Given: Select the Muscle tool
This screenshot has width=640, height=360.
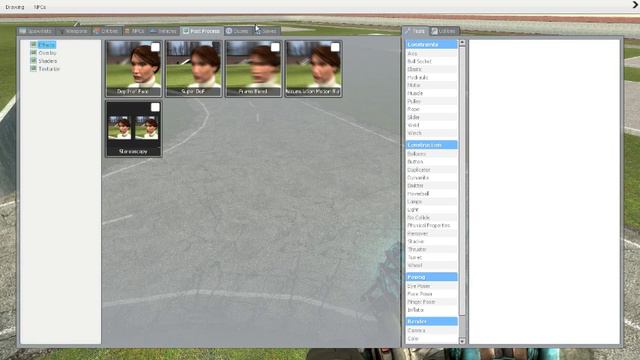Looking at the screenshot, I should [431, 93].
